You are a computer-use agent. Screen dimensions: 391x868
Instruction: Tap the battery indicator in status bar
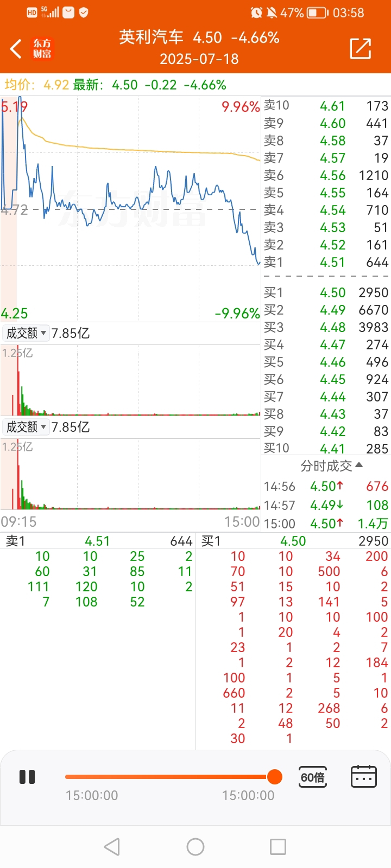point(318,12)
